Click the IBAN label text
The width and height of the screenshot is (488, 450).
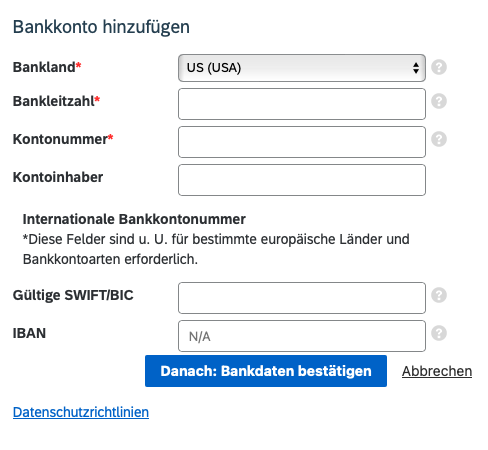pos(29,333)
